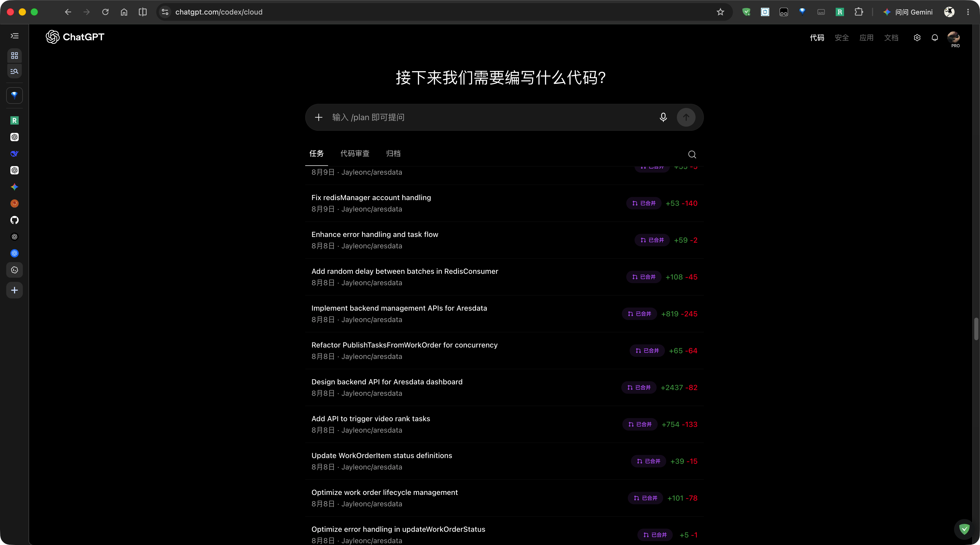This screenshot has height=545, width=980.
Task: Open task Fix redisManager account handling
Action: click(x=505, y=203)
